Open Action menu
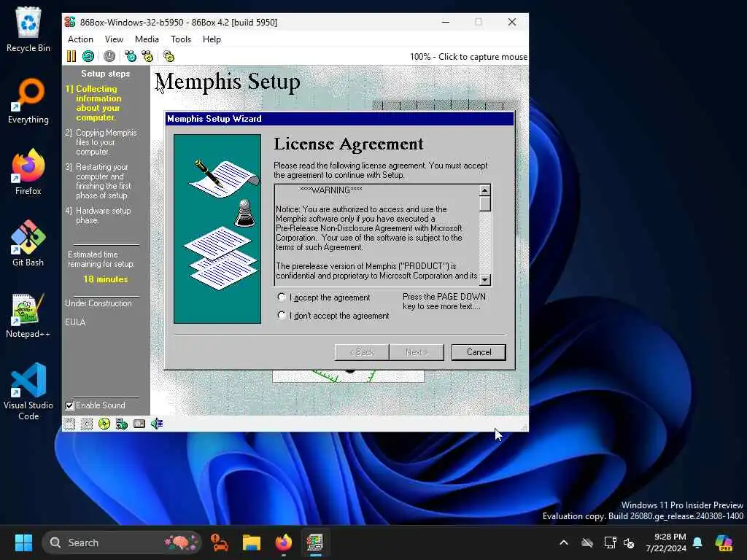The width and height of the screenshot is (747, 560). [80, 39]
